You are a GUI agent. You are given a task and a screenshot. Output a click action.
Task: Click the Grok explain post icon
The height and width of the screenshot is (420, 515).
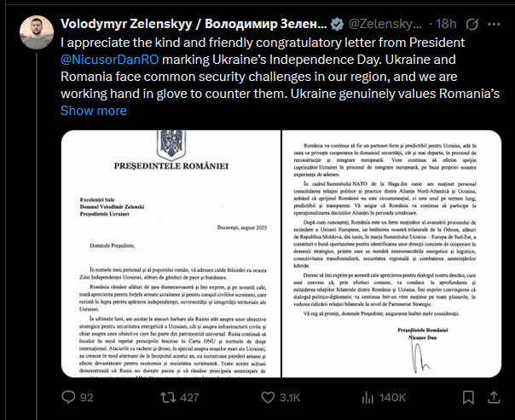[472, 24]
